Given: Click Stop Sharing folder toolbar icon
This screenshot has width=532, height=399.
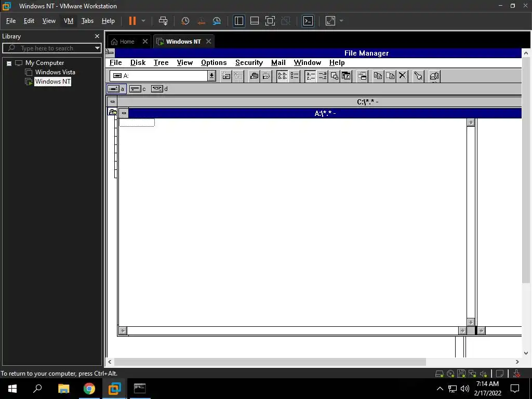Looking at the screenshot, I should point(266,76).
